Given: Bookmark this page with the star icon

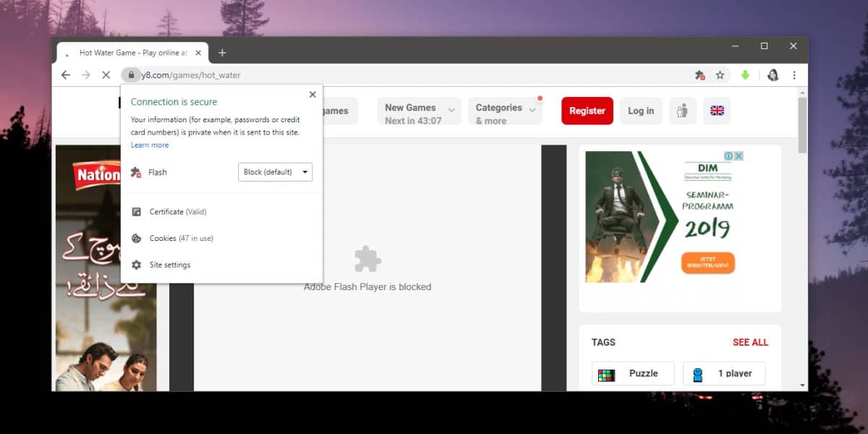Looking at the screenshot, I should click(x=720, y=75).
